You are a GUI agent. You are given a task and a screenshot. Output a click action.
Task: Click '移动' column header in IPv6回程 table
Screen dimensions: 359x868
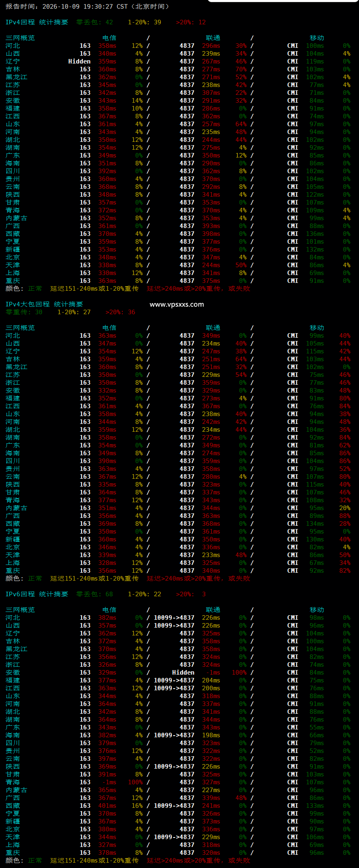point(317,610)
